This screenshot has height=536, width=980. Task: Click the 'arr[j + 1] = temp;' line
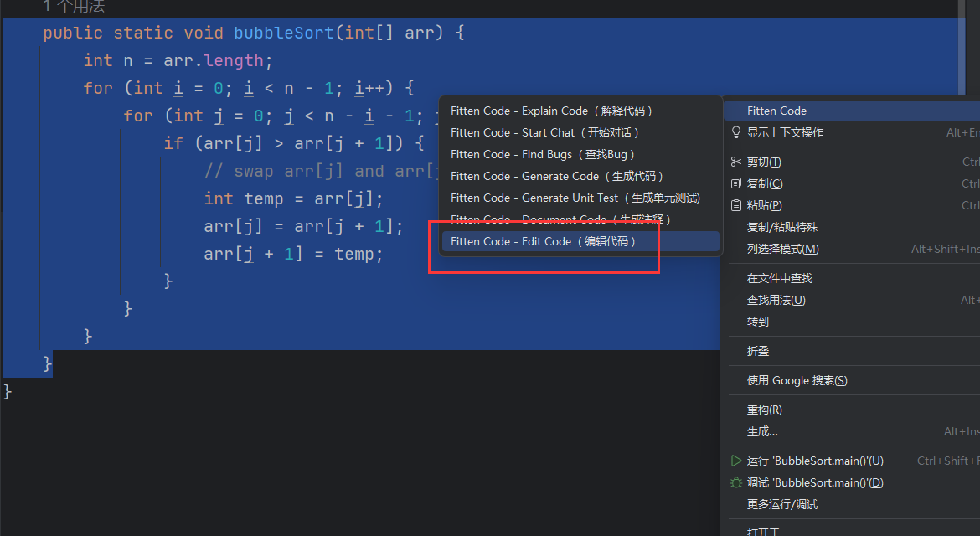(293, 254)
